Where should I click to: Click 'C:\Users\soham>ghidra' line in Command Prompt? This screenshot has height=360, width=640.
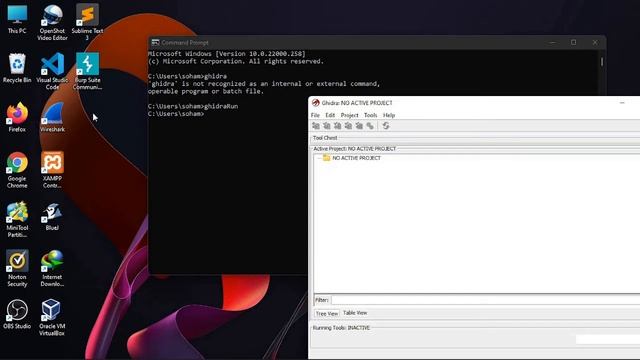pos(187,76)
